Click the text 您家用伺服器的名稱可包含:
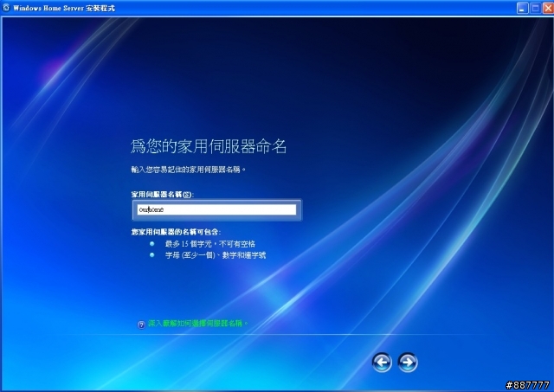Screen dimensions: 554x392 pos(176,232)
